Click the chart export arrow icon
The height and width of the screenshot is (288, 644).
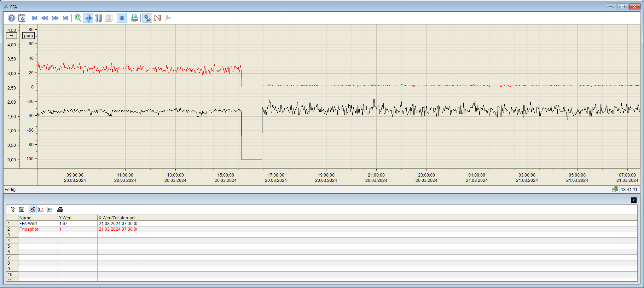[x=50, y=209]
